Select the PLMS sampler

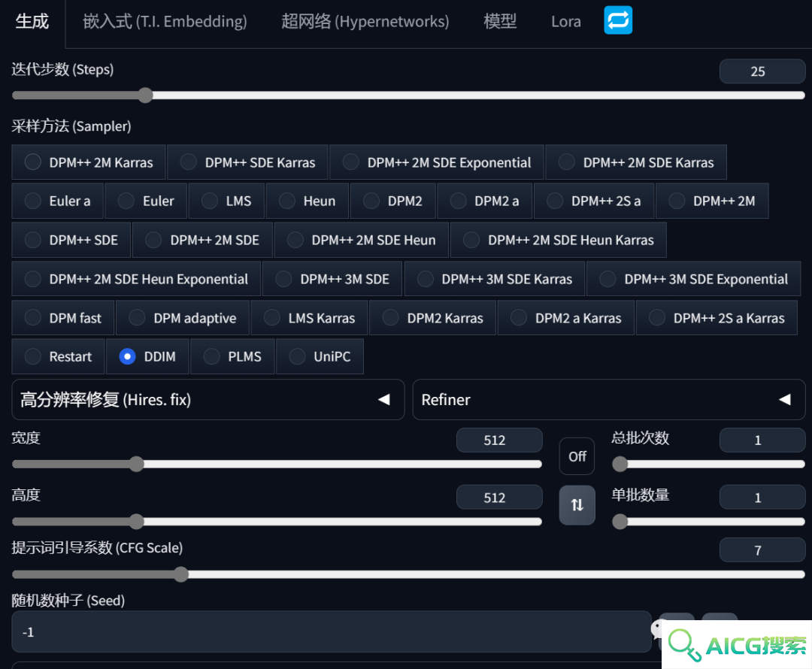point(232,356)
